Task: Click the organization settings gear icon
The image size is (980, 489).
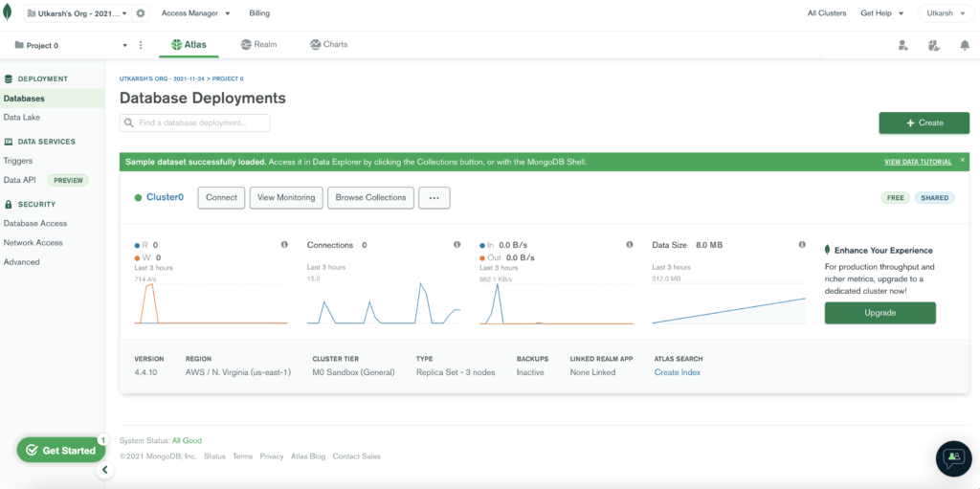Action: (x=142, y=13)
